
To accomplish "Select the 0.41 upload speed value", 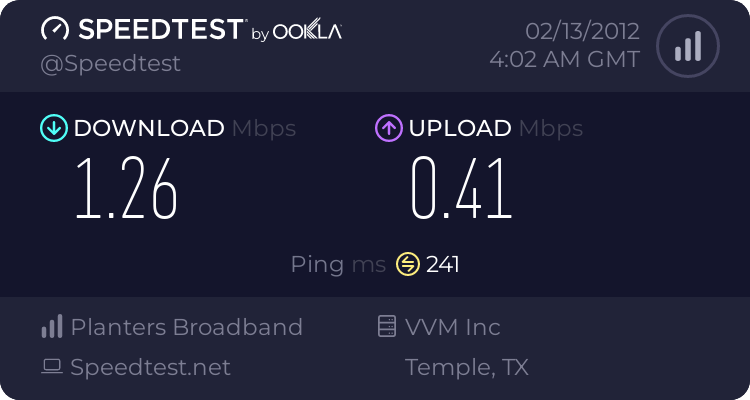I will pyautogui.click(x=462, y=189).
